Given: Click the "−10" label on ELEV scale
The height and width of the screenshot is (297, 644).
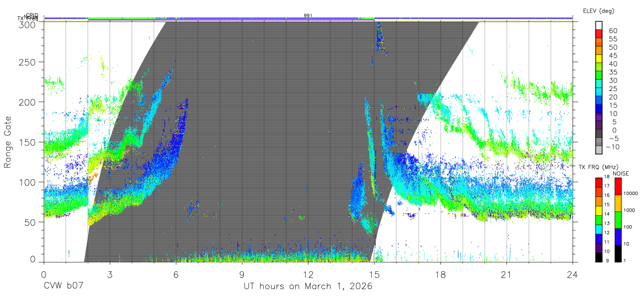Looking at the screenshot, I should click(x=613, y=147).
